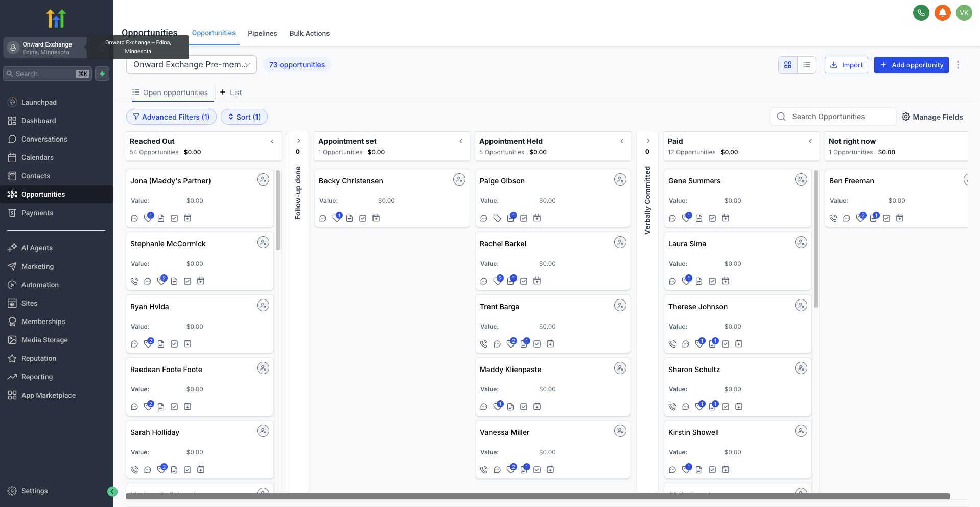Open the Sort (1) options
This screenshot has height=507, width=980.
pyautogui.click(x=244, y=117)
